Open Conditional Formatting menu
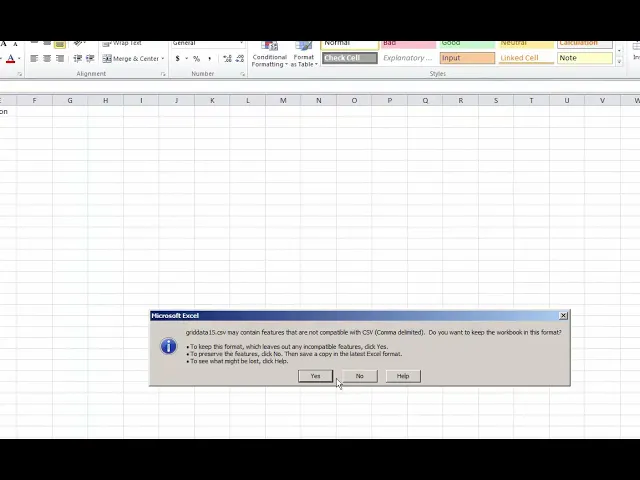640x480 pixels. [x=269, y=56]
